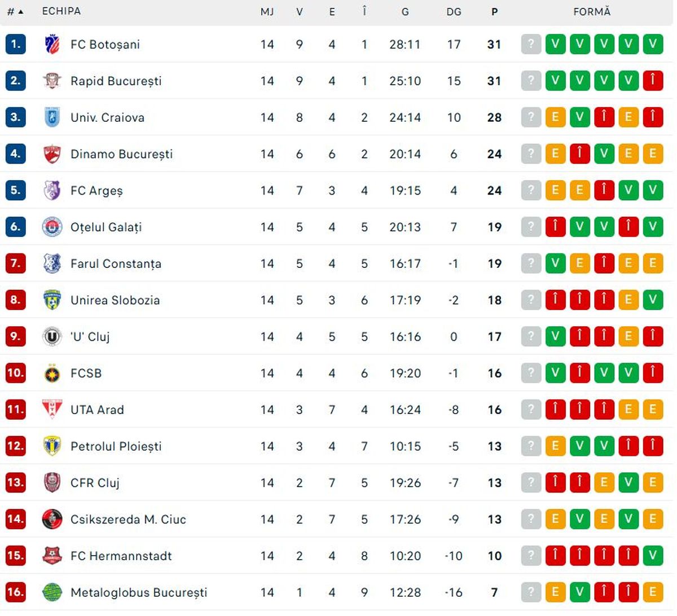This screenshot has height=616, width=677.
Task: Click Rapid București's red latest loss badge
Action: pos(653,81)
